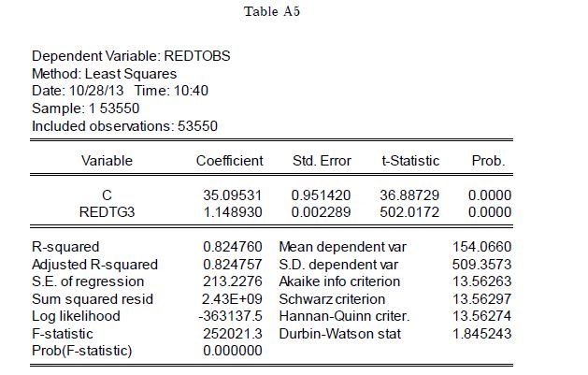Select the t-Statistic value 502.0172
The height and width of the screenshot is (375, 588).
pos(409,212)
